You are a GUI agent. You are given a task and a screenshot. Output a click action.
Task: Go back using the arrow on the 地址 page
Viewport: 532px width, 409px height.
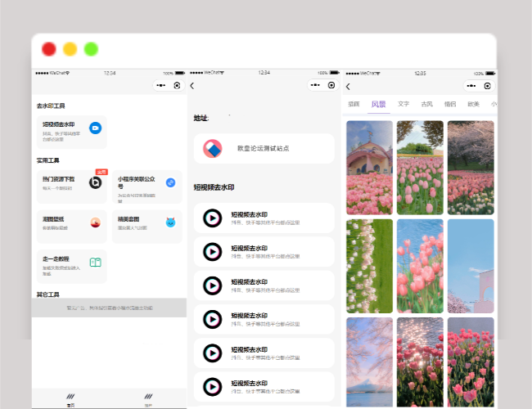192,86
